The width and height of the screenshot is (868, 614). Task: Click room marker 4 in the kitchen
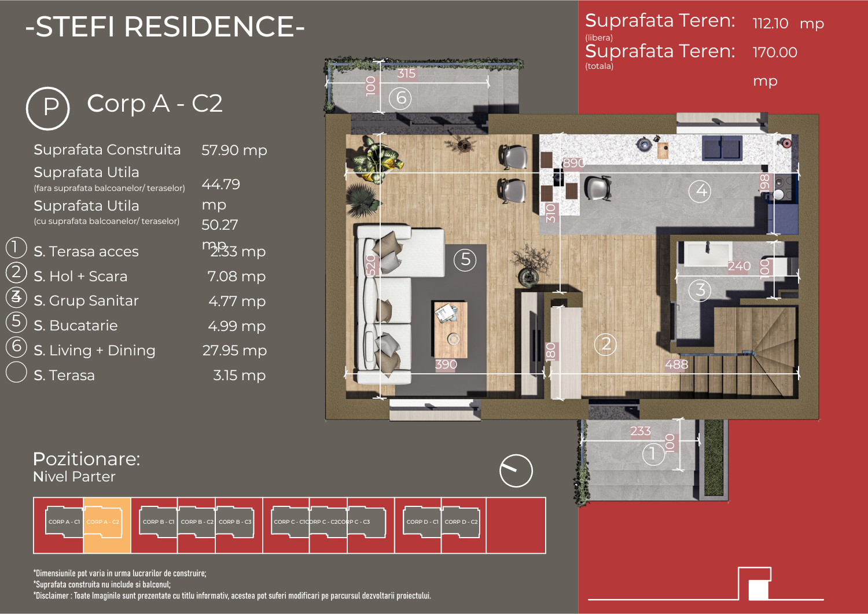pos(701,191)
